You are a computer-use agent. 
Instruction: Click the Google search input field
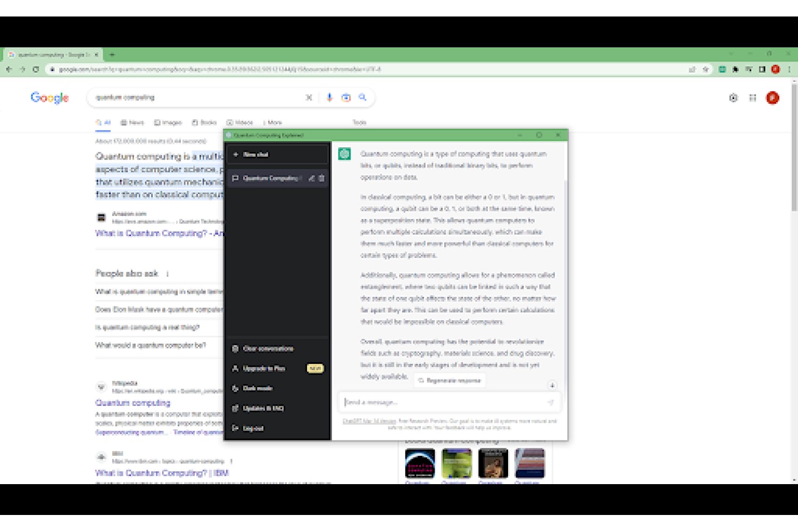coord(197,97)
